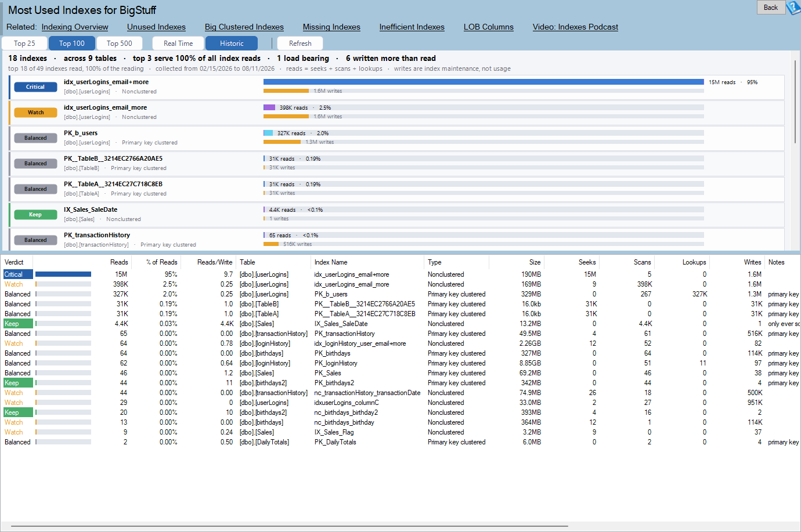Switch to the Top 500 tab
Viewport: 801px width, 532px height.
120,44
